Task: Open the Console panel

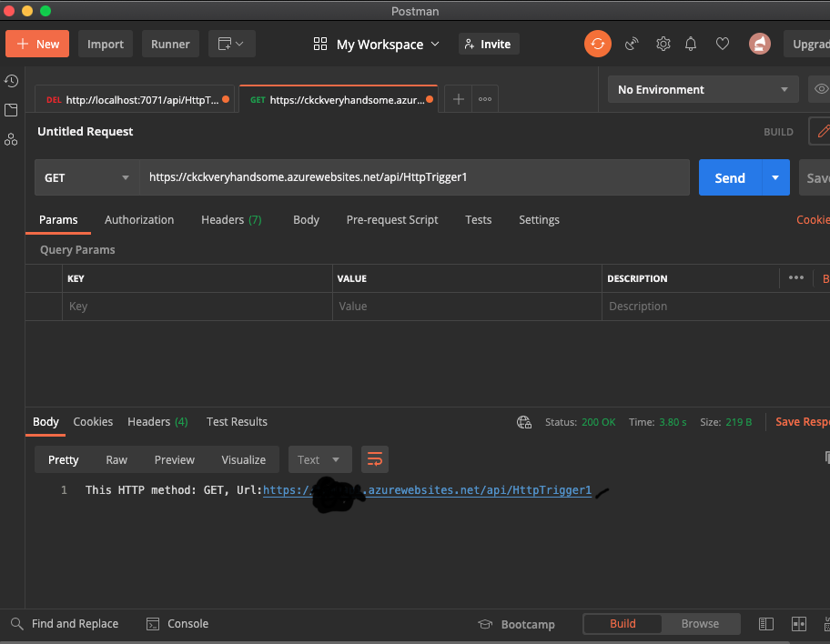Action: click(x=177, y=624)
